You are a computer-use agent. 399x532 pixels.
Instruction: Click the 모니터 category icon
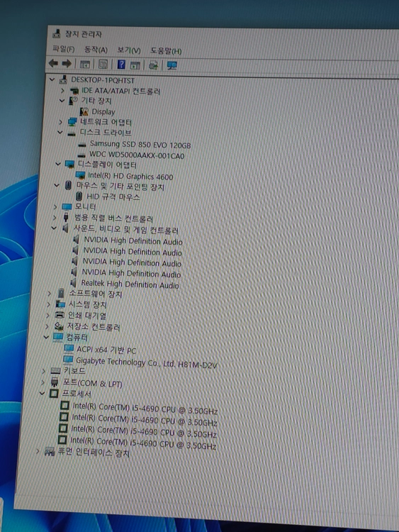pos(67,206)
